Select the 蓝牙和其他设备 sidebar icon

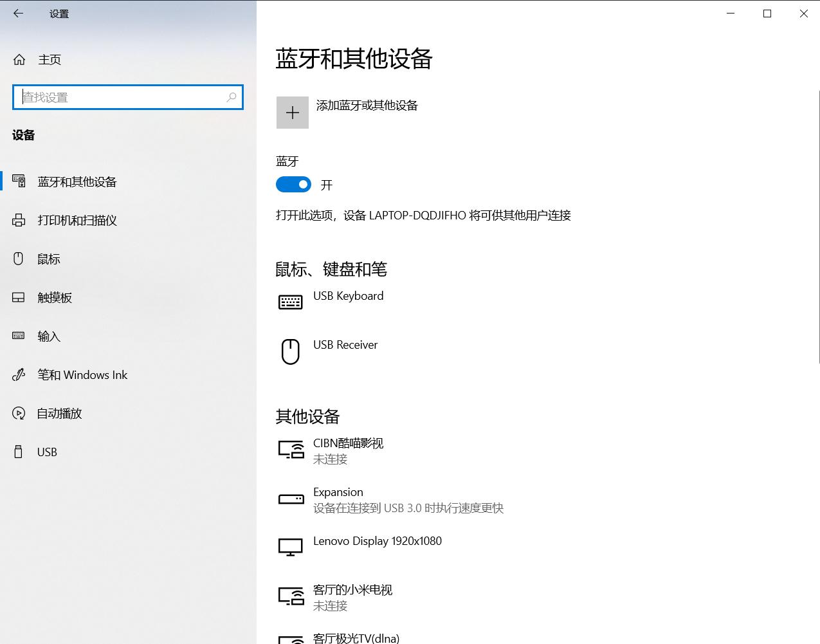click(x=19, y=181)
